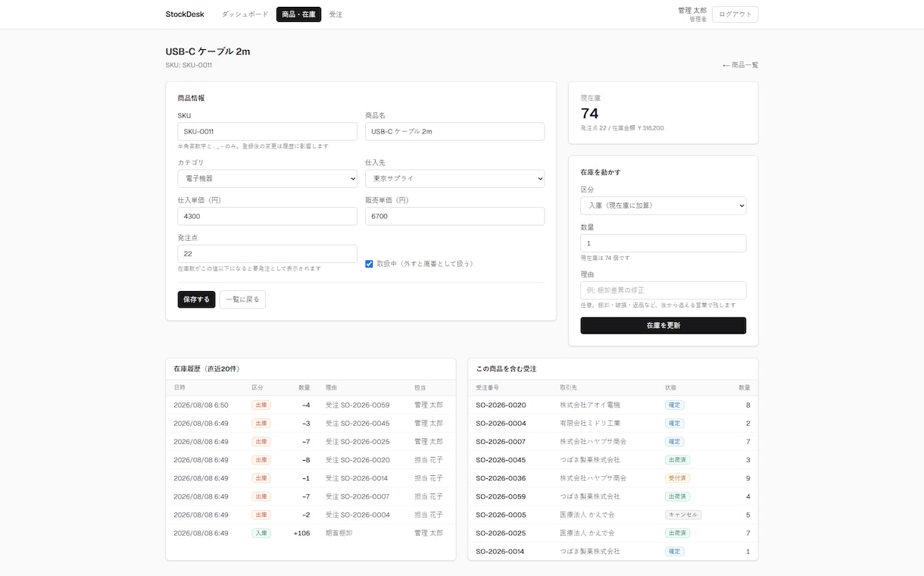The width and height of the screenshot is (924, 576).
Task: Click the 受注番号 column header
Action: (487, 387)
